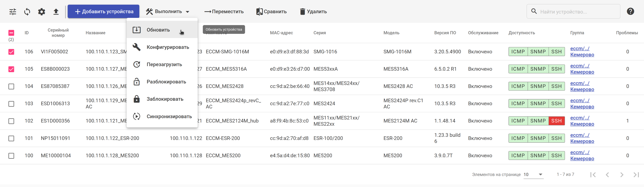Viewport: 644px width, 187px height.
Task: Select Обновить from the menu
Action: coord(158,30)
